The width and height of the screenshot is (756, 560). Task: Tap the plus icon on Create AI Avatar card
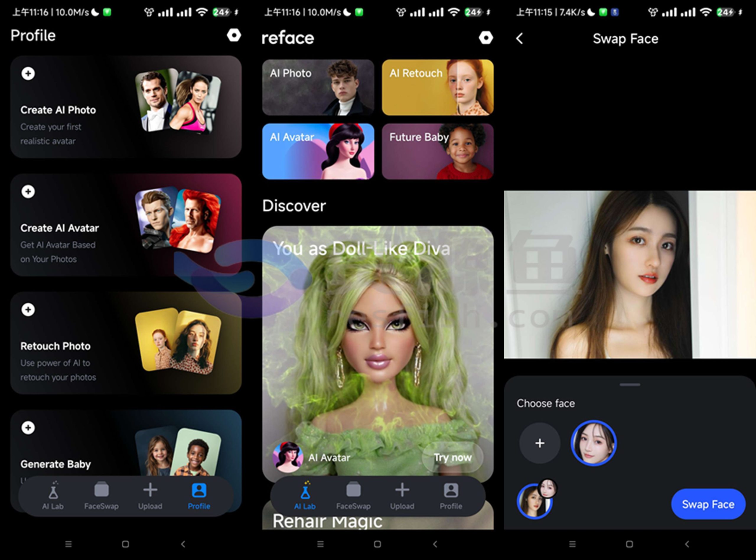(28, 191)
